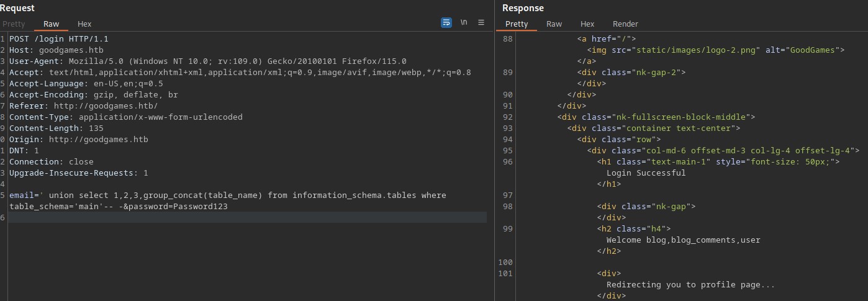Click the 'Request' panel title
Screen dimensions: 868x301
click(17, 8)
